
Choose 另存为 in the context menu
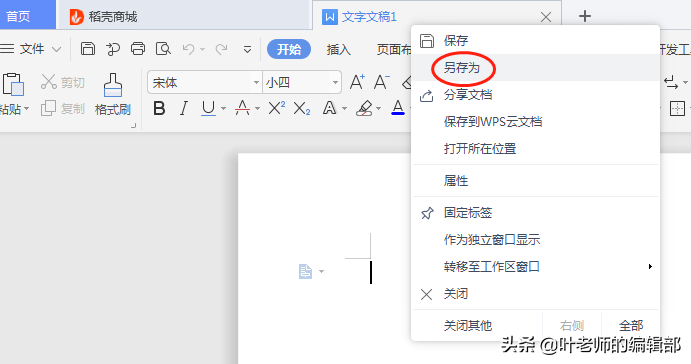pos(461,68)
